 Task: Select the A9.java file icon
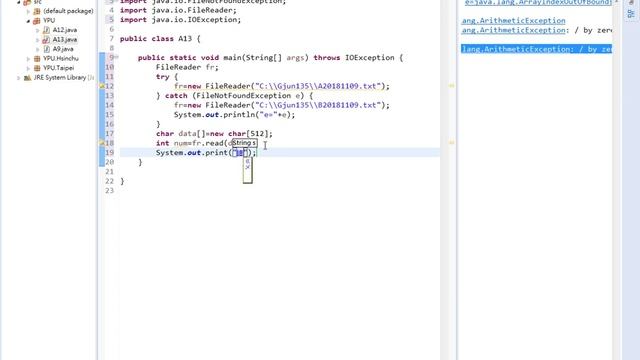[x=47, y=49]
